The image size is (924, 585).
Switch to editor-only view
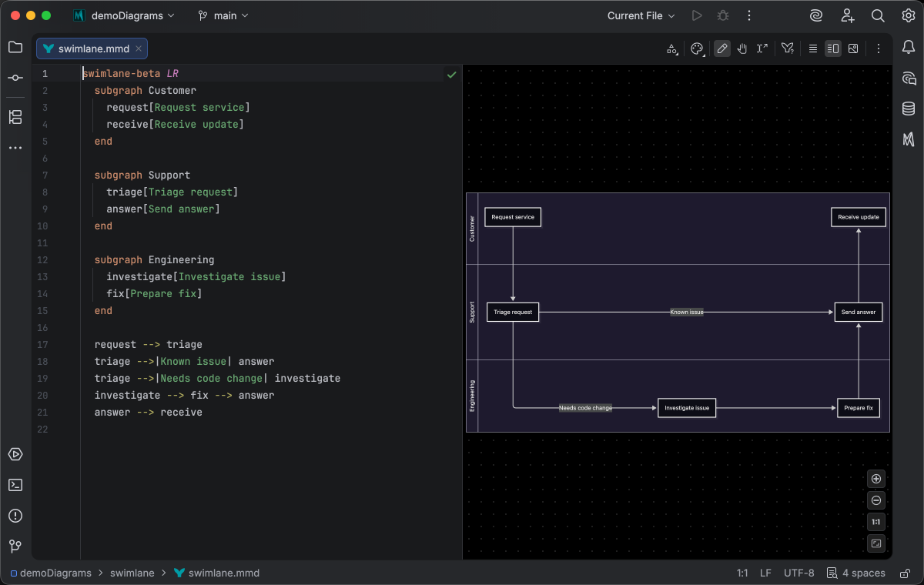(813, 48)
